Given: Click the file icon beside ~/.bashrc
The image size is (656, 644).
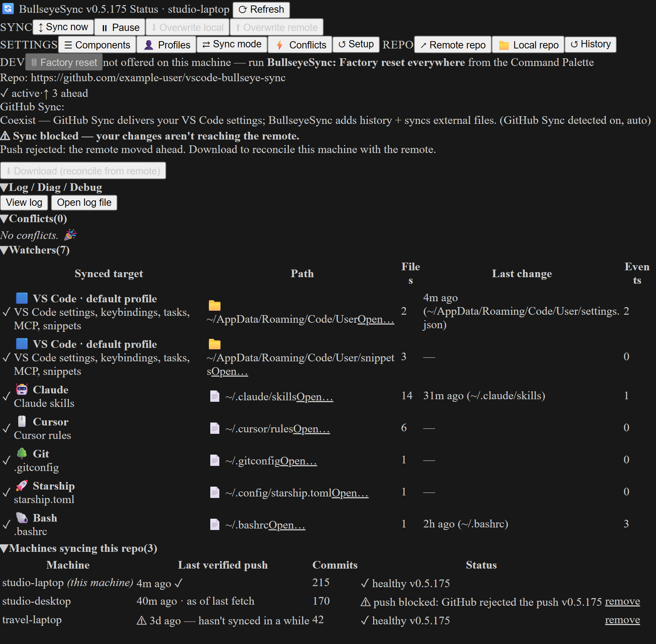Looking at the screenshot, I should click(x=215, y=524).
